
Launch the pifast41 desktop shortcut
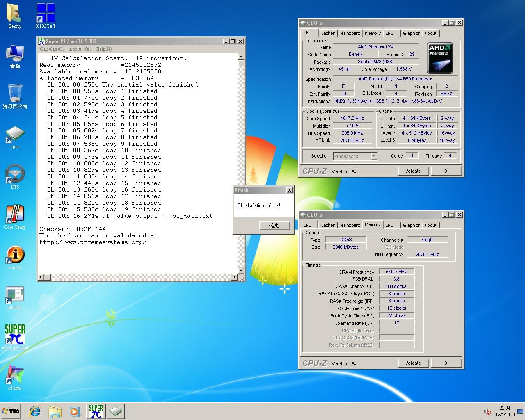click(15, 298)
